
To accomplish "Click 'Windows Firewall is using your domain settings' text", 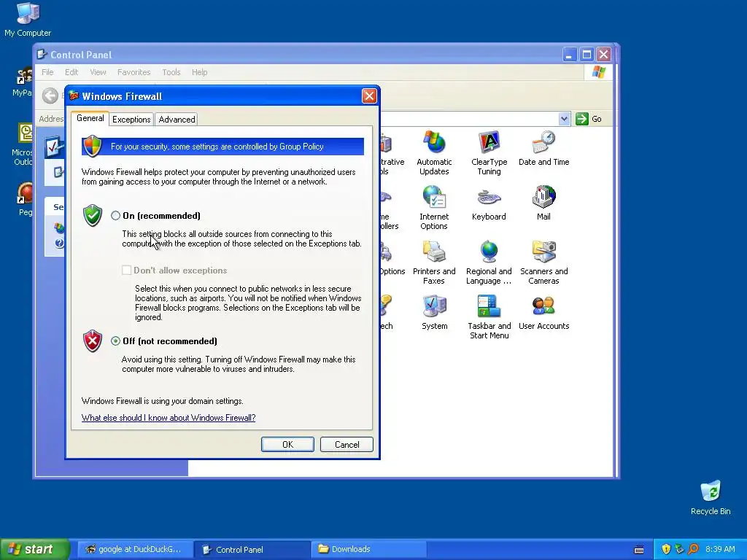I will pos(163,401).
